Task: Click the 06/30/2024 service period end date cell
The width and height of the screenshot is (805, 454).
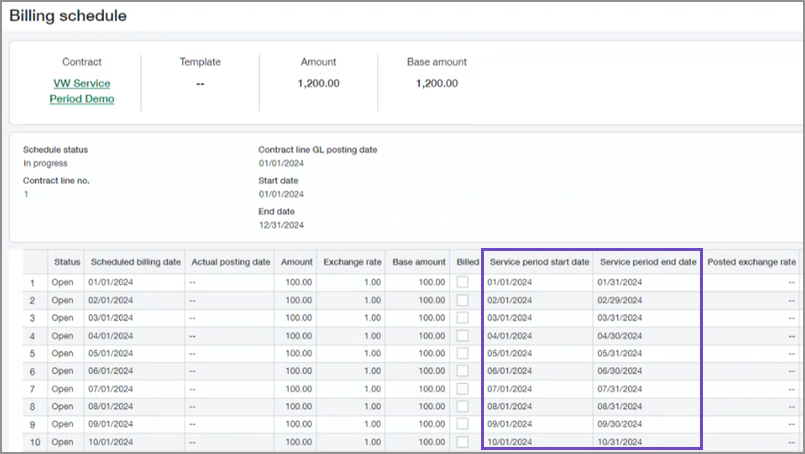Action: (x=620, y=371)
